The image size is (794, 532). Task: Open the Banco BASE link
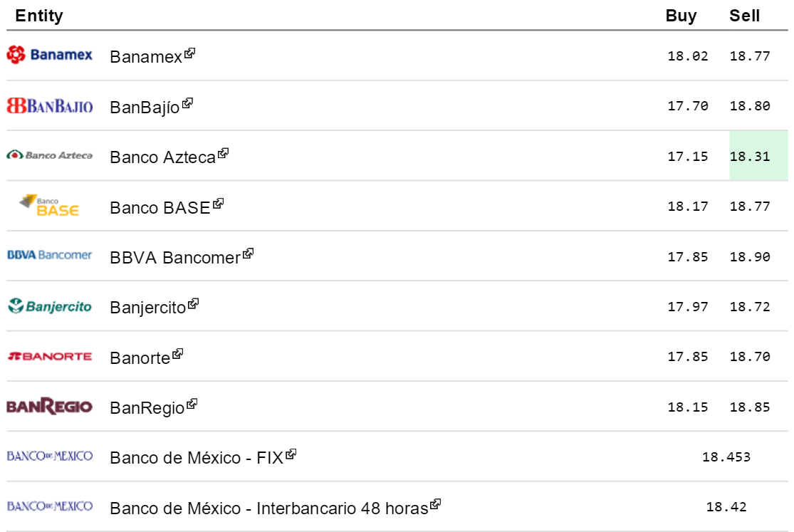(x=160, y=208)
